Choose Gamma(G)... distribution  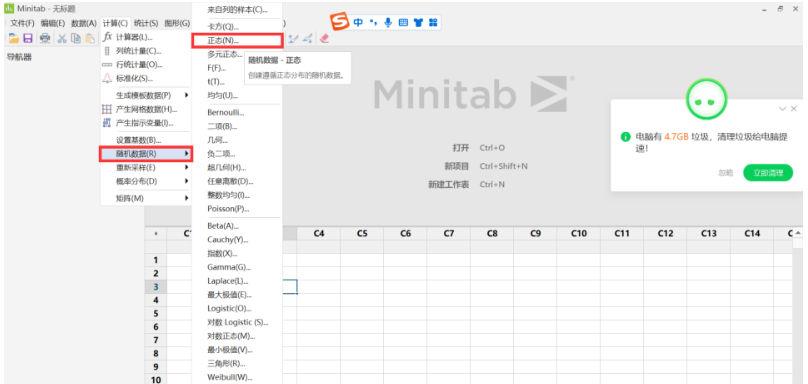(237, 267)
